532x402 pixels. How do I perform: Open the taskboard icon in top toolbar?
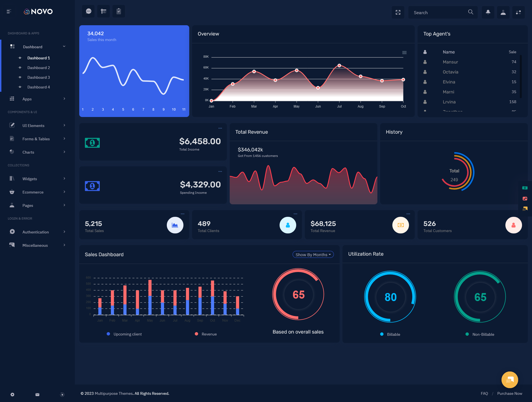pyautogui.click(x=103, y=11)
